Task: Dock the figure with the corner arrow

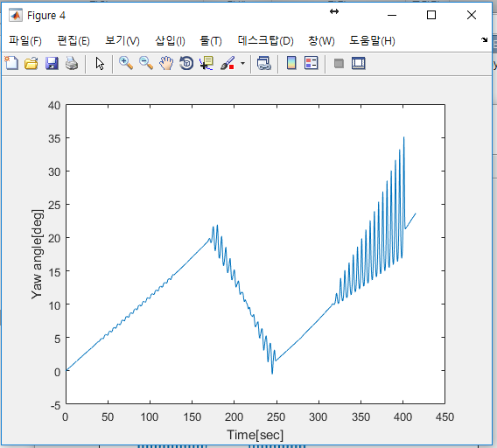Action: pyautogui.click(x=485, y=40)
